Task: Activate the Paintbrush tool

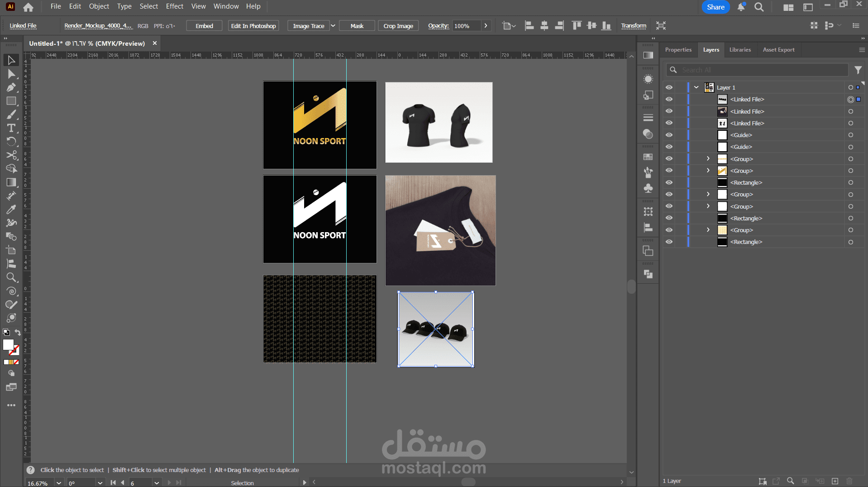Action: 11,115
